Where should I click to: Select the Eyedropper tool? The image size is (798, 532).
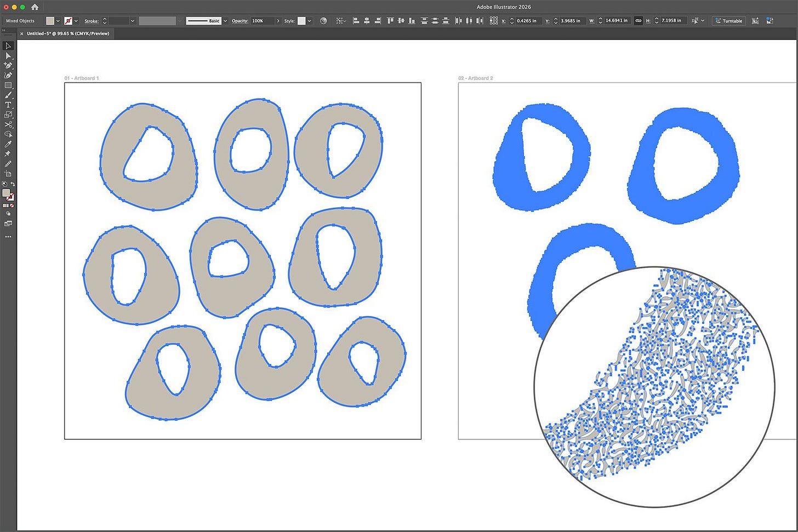[8, 144]
